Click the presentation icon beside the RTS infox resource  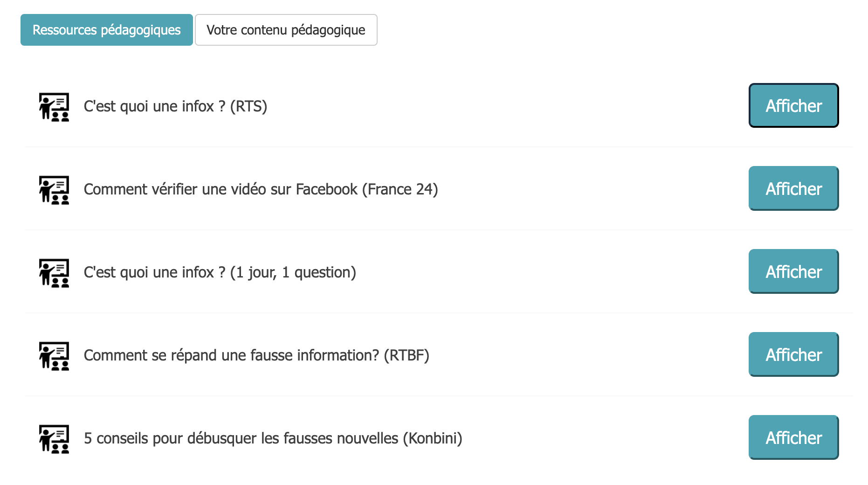54,107
